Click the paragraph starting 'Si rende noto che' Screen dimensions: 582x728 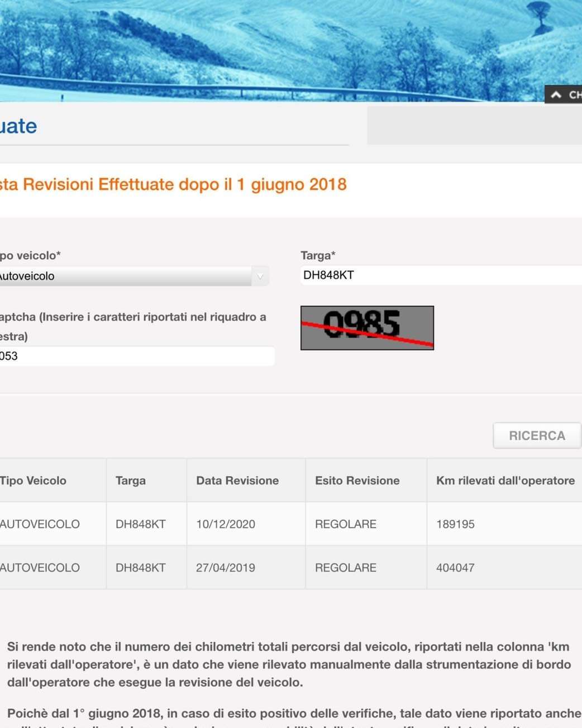pos(289,664)
